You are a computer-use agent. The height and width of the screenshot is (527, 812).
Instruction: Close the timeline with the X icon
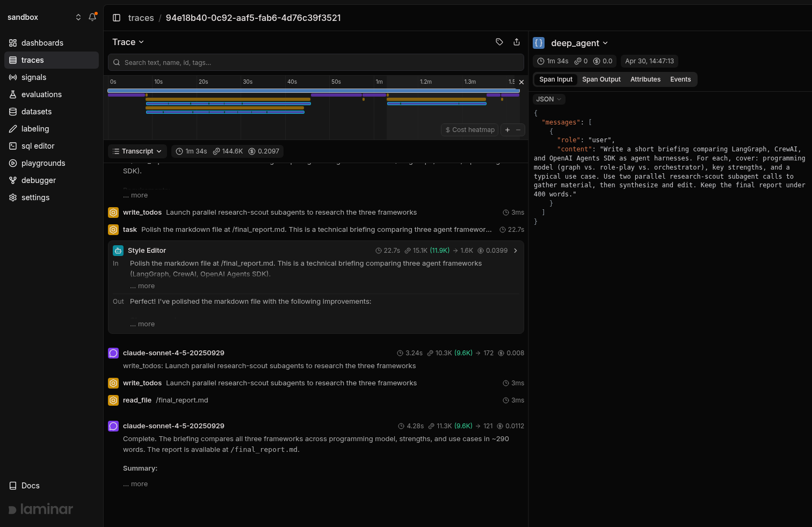(x=521, y=82)
